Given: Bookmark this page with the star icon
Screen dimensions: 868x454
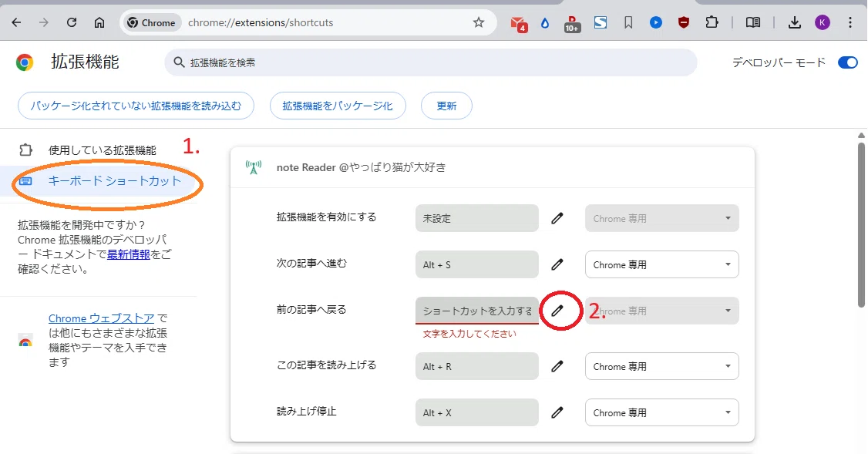Looking at the screenshot, I should click(479, 22).
